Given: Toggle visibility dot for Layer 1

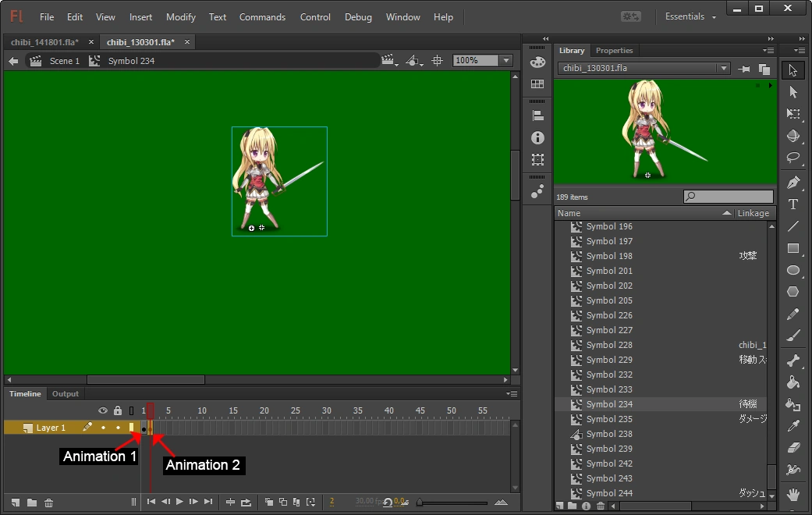Looking at the screenshot, I should point(103,428).
